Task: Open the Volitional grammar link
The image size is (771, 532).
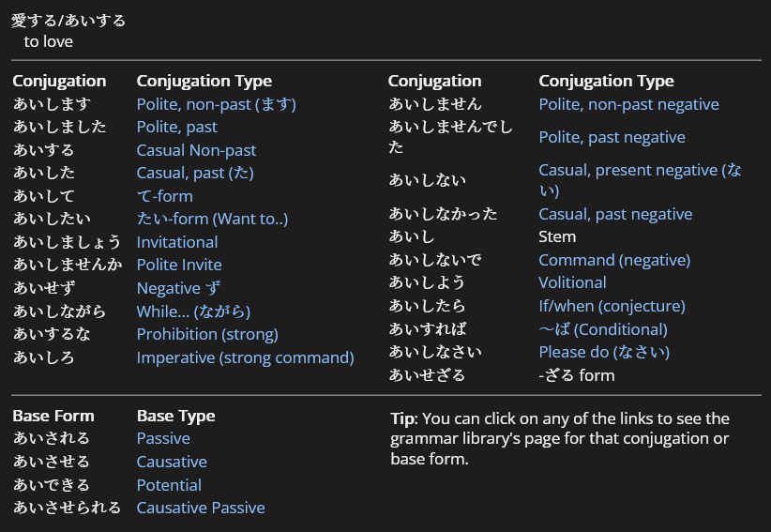Action: 572,282
